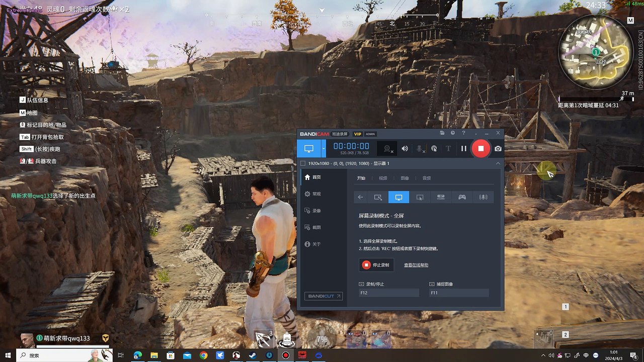
Task: Click the 队伍信息 team info hint
Action: coord(34,100)
